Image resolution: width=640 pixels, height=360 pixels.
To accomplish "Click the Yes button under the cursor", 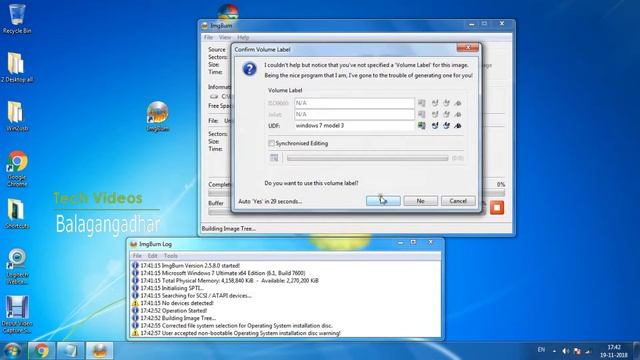I will click(x=383, y=201).
